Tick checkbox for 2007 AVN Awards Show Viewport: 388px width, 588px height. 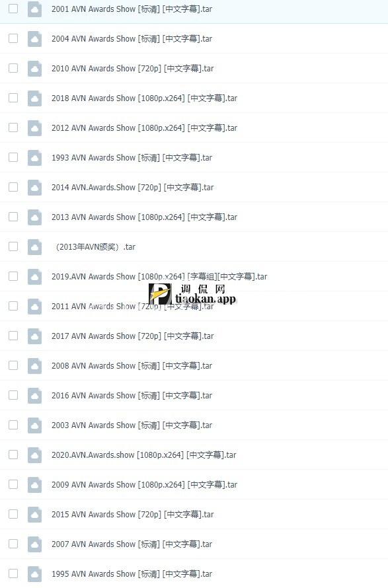tap(13, 544)
